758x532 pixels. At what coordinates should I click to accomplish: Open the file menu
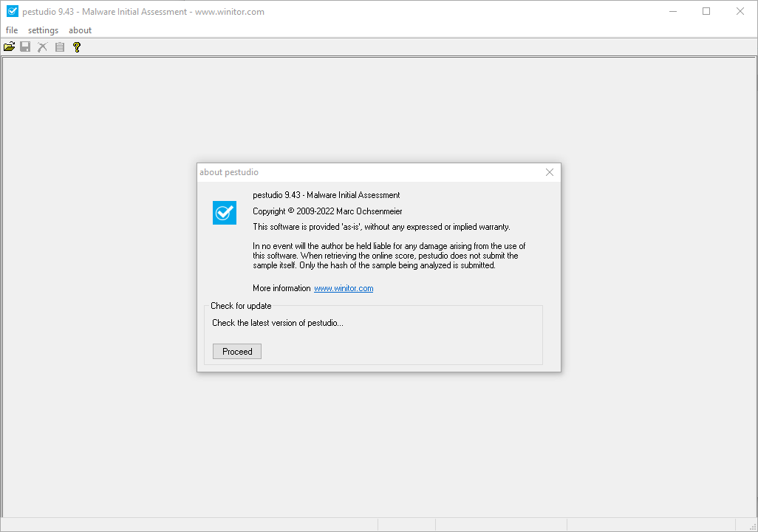point(12,30)
